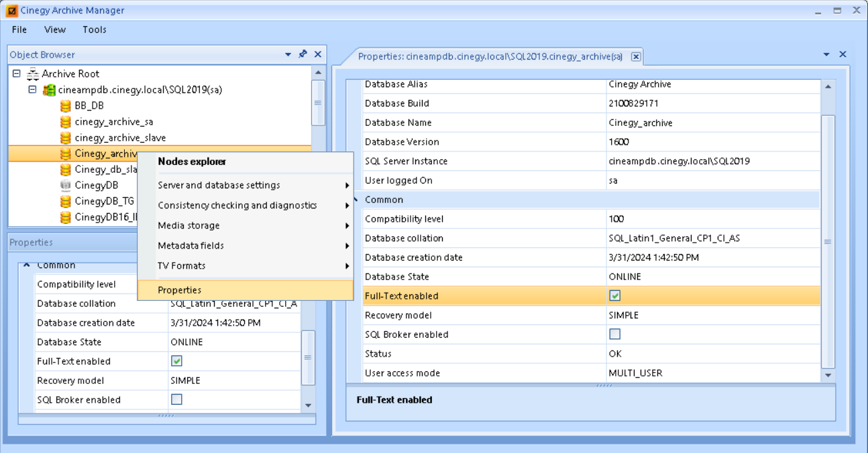Viewport: 868px width, 453px height.
Task: Click the grey CinegyDB database icon
Action: pos(65,185)
